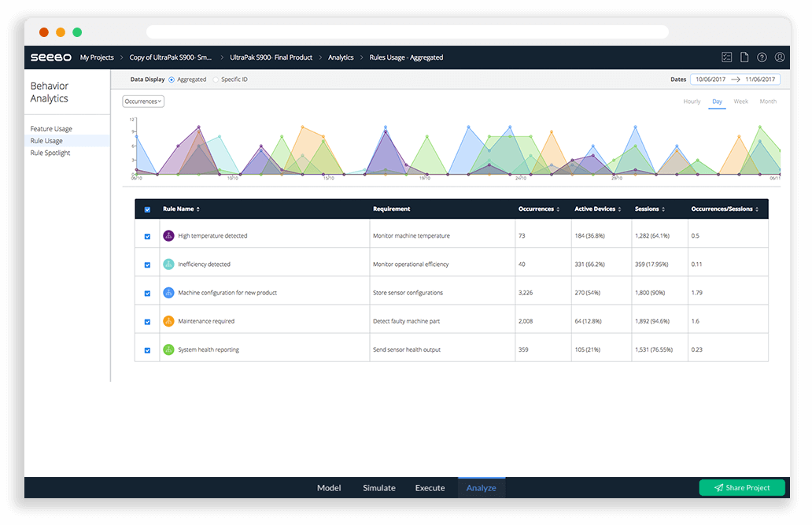Click the orange Maintenance required rule icon
The image size is (812, 525).
pyautogui.click(x=168, y=321)
